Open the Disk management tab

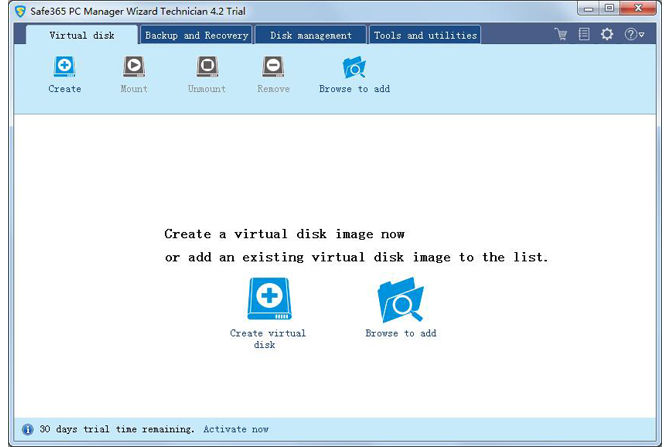(311, 35)
